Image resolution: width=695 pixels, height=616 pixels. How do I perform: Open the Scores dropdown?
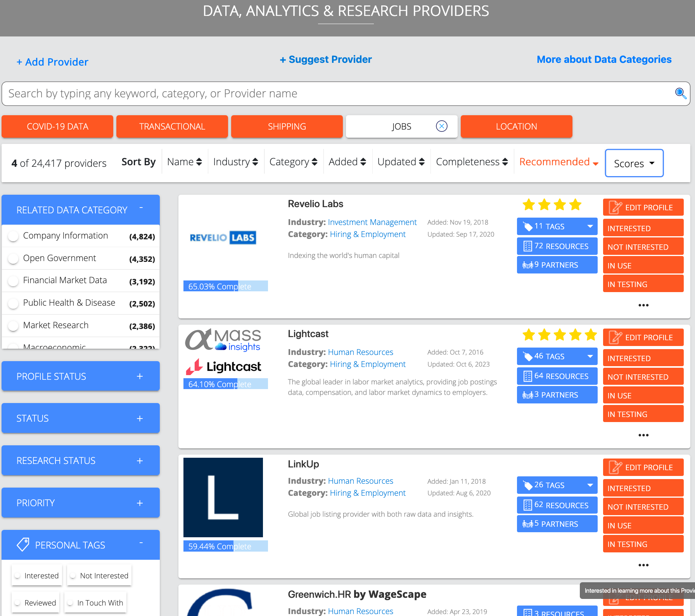coord(634,163)
